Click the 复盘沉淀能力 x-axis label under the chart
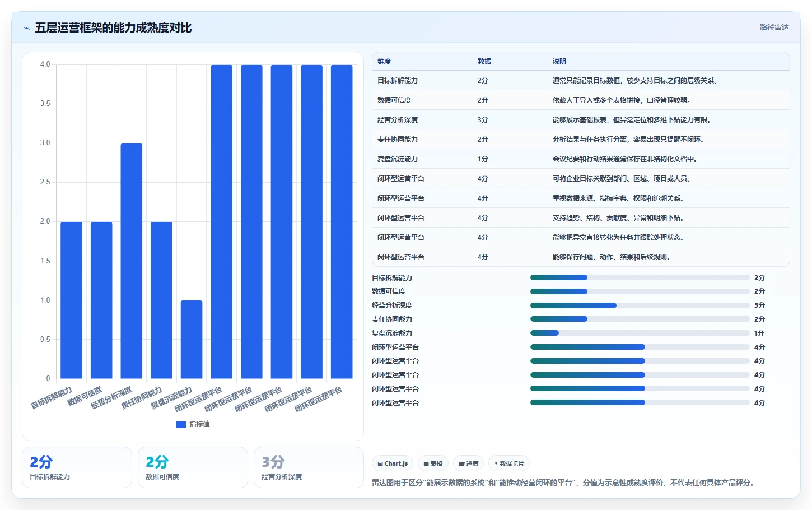 (171, 398)
